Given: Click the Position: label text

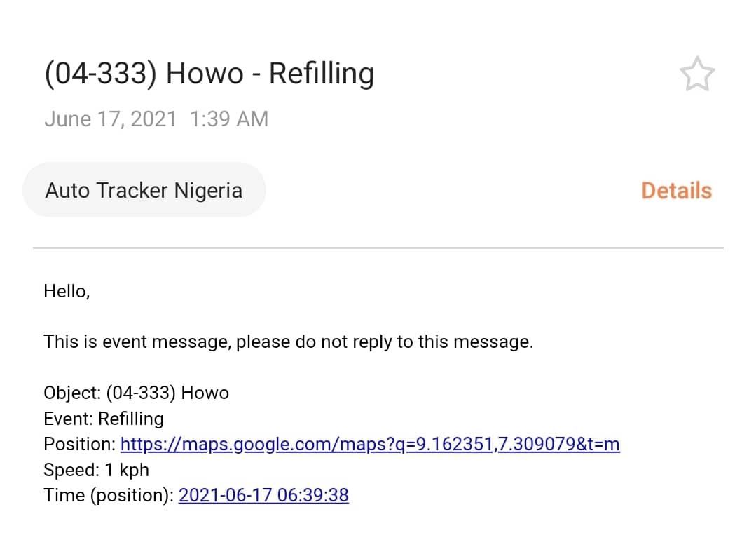Looking at the screenshot, I should (80, 444).
